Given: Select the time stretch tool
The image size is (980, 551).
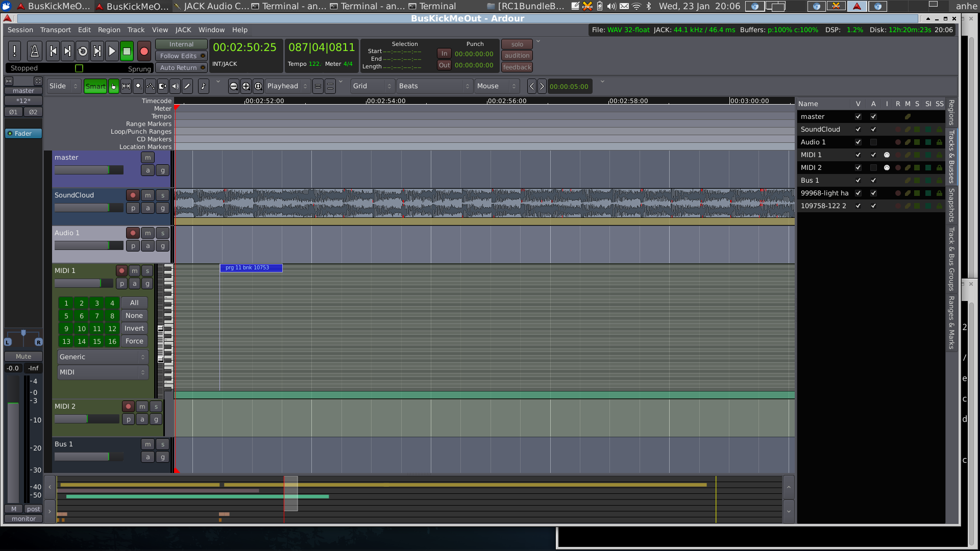Looking at the screenshot, I should pyautogui.click(x=163, y=86).
